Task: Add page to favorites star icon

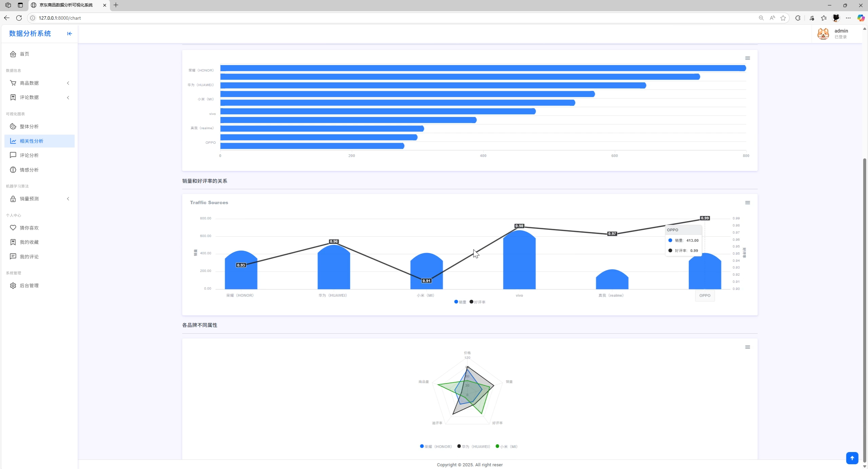Action: pos(783,18)
